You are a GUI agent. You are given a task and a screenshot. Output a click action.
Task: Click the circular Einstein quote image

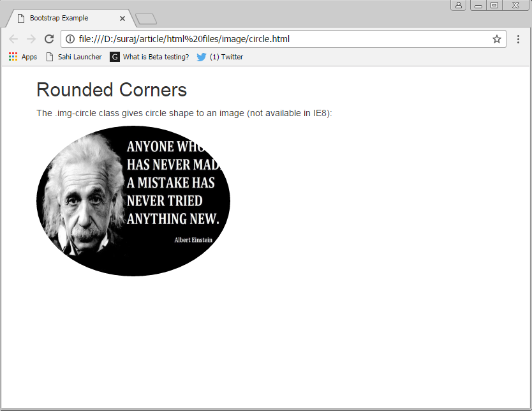(x=133, y=201)
